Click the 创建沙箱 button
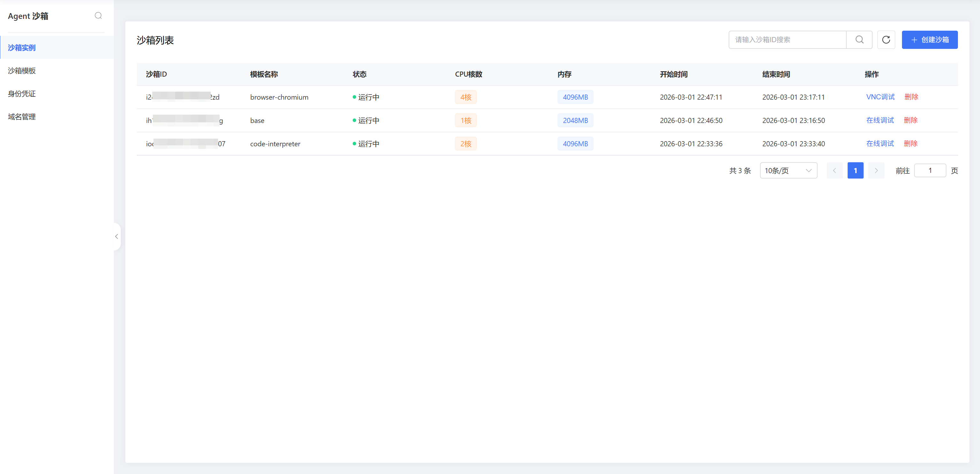The height and width of the screenshot is (474, 980). [x=929, y=40]
